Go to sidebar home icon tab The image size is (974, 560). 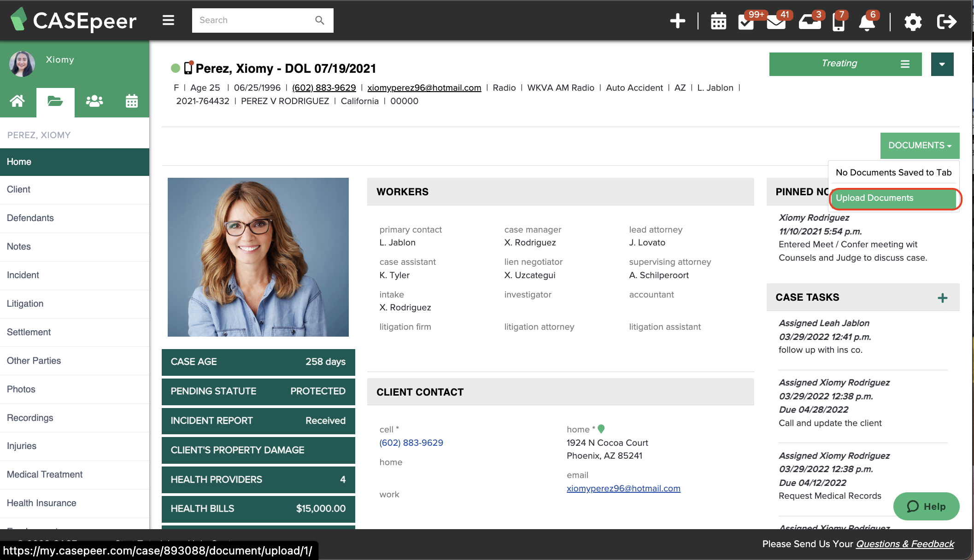[x=18, y=101]
